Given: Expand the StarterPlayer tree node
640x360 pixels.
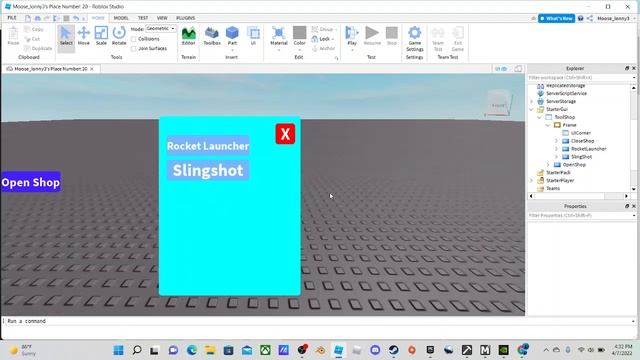Looking at the screenshot, I should [x=531, y=180].
